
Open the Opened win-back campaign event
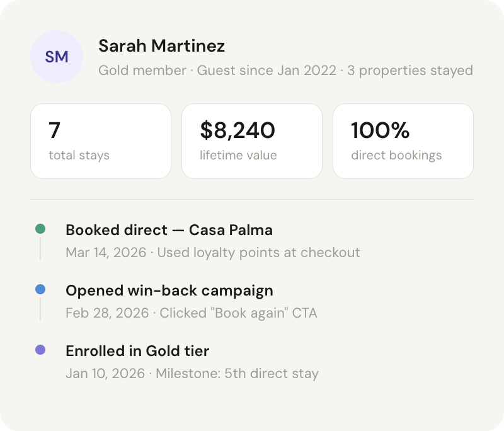[169, 290]
